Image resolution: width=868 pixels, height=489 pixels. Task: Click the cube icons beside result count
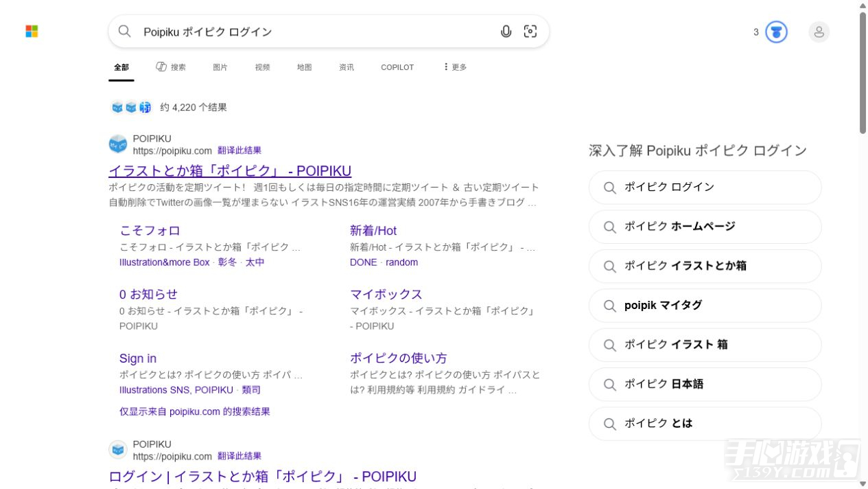click(x=131, y=107)
